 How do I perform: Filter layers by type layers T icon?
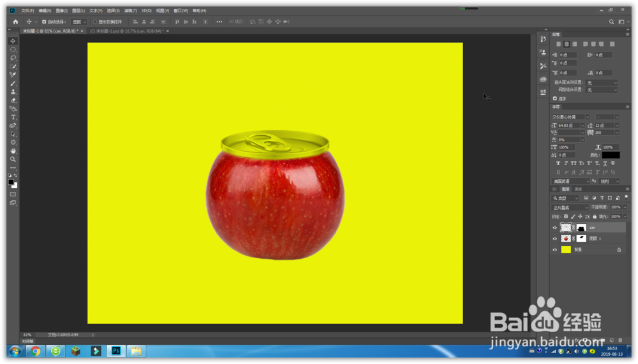602,198
